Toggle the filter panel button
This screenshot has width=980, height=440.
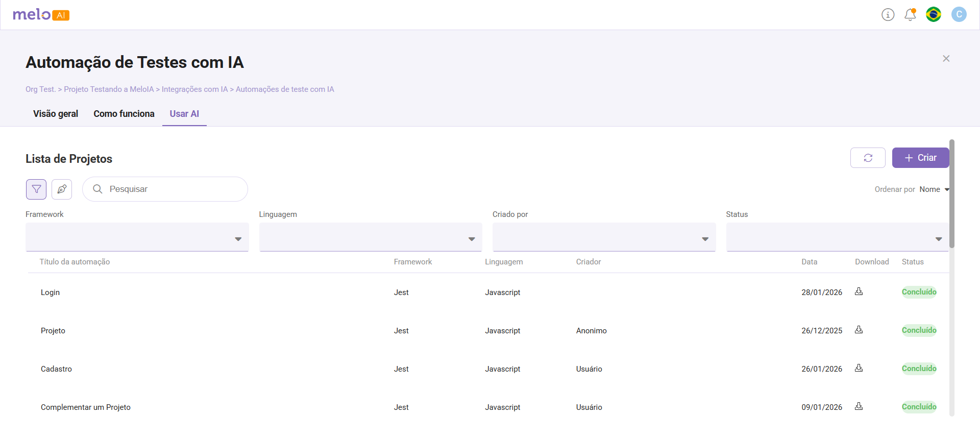[36, 189]
